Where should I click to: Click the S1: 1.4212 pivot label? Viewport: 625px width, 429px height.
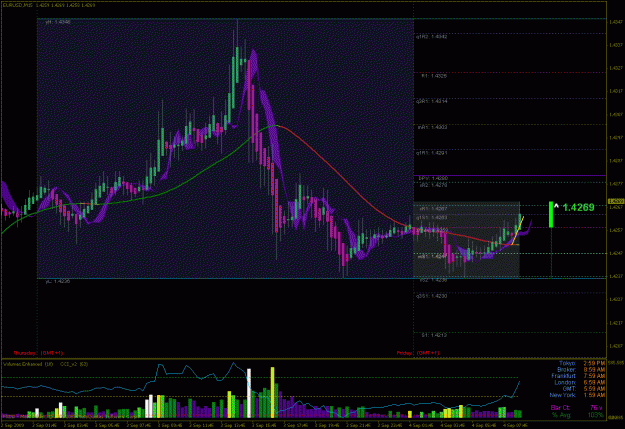click(x=434, y=335)
